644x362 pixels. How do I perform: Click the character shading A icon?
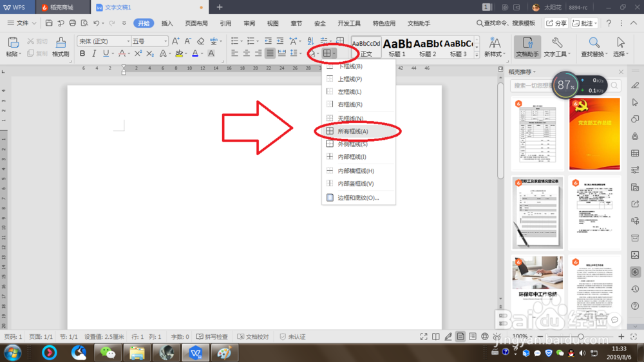click(x=211, y=53)
